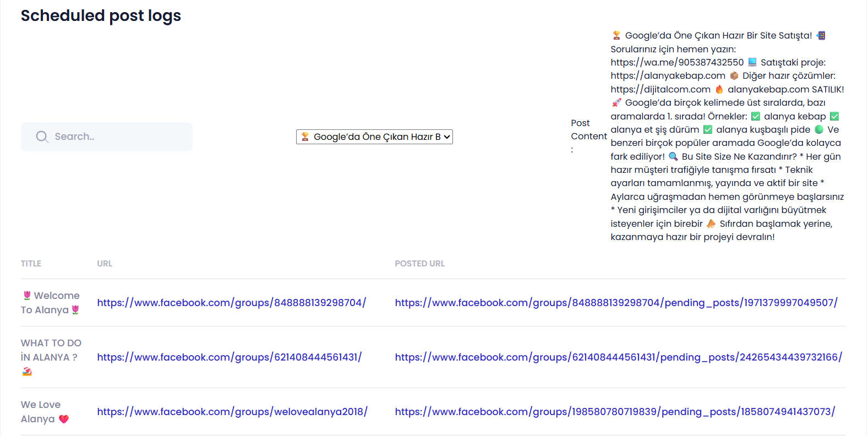868x436 pixels.
Task: Click the megaphone emoji before Sıfırdan başlamak
Action: coord(711,224)
